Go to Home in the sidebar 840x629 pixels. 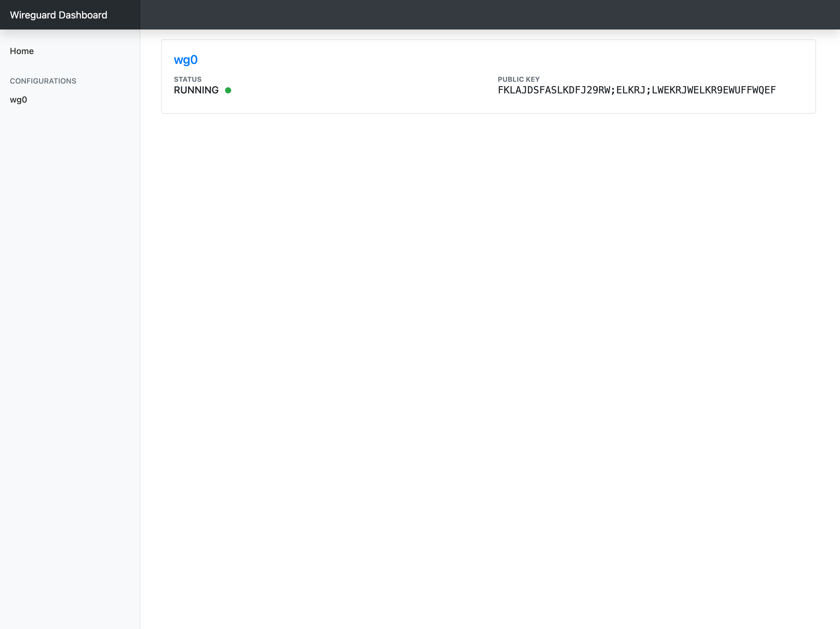coord(22,51)
